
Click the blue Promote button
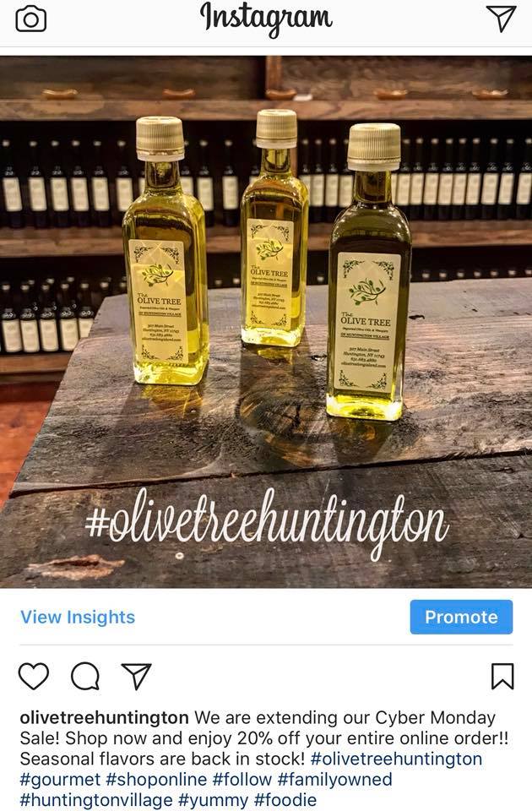[x=461, y=617]
